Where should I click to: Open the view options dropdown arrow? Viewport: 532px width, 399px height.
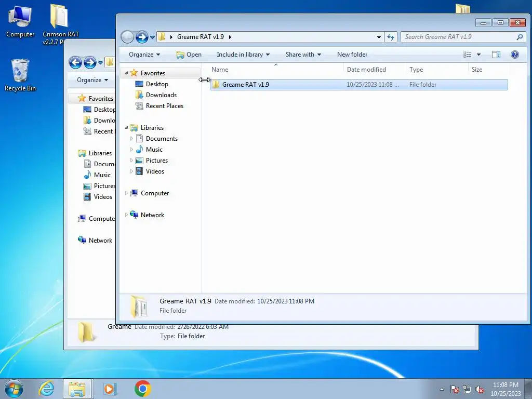pyautogui.click(x=478, y=54)
